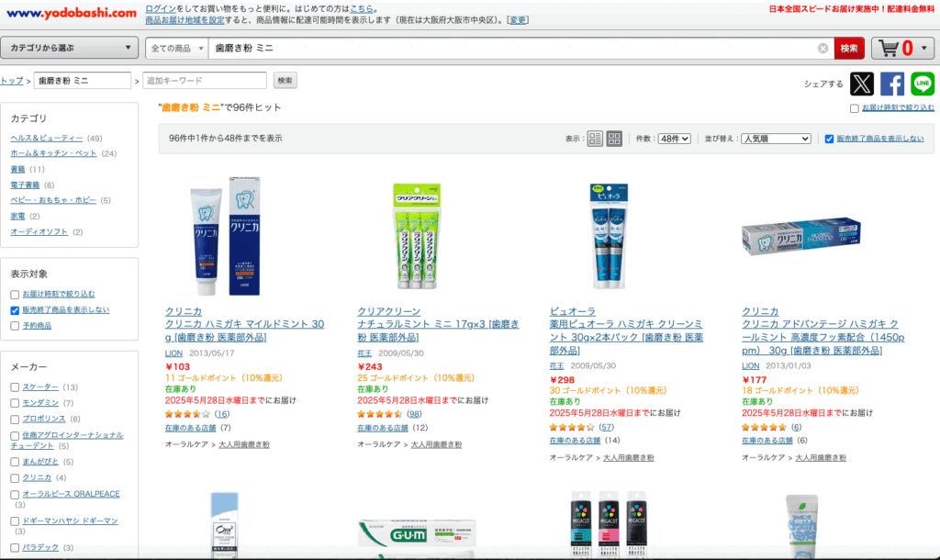Viewport: 940px width, 560px height.
Task: Click the red 検索 search button
Action: (x=849, y=48)
